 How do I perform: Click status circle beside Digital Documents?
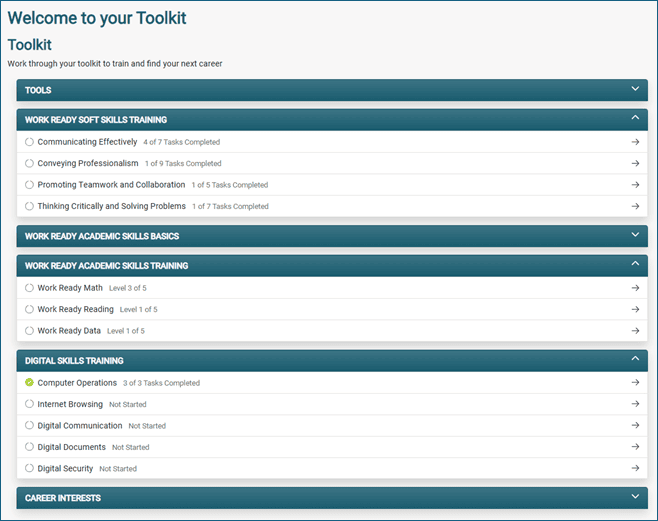click(29, 447)
